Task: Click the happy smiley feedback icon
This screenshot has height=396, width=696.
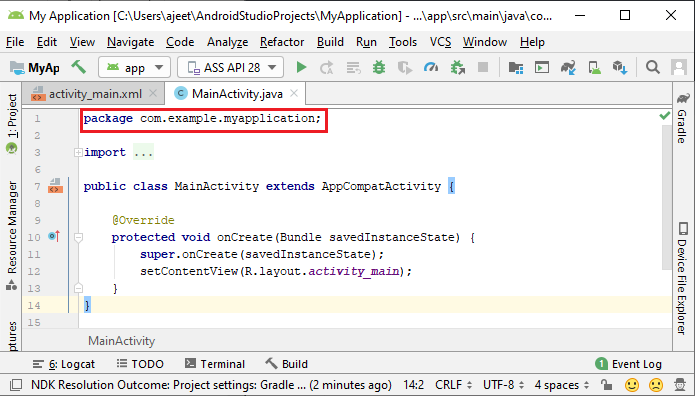Action: [x=632, y=385]
